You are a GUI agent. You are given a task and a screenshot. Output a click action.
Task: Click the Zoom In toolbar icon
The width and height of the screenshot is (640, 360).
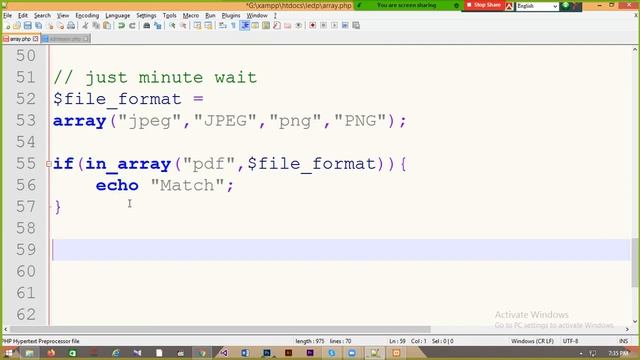pos(172,26)
